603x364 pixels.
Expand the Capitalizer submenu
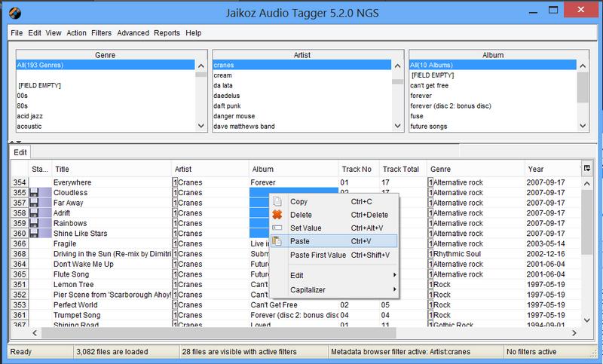click(x=334, y=290)
